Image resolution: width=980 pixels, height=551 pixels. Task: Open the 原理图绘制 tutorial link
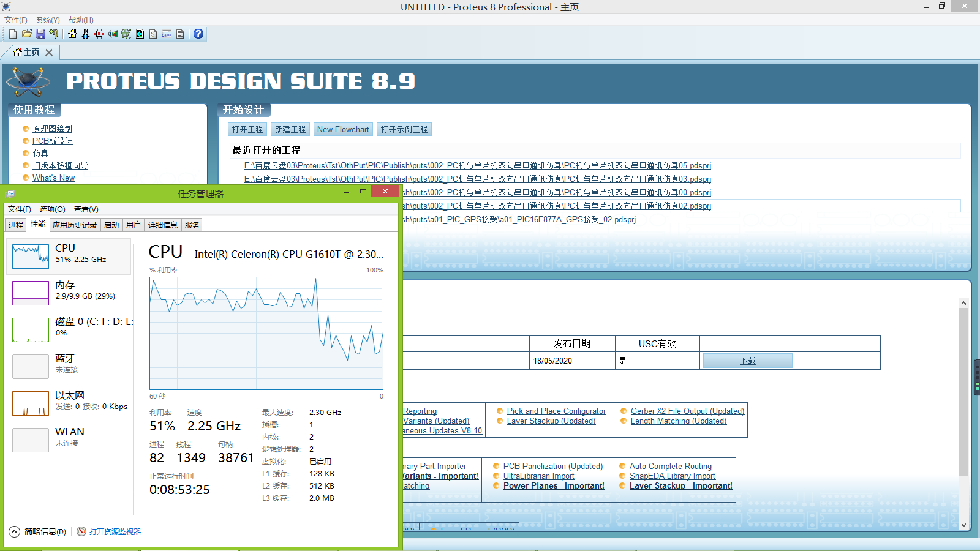coord(52,129)
